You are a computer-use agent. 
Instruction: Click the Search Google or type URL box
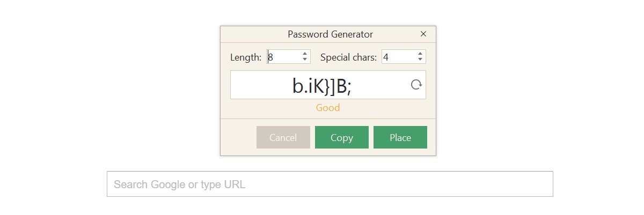(330, 184)
